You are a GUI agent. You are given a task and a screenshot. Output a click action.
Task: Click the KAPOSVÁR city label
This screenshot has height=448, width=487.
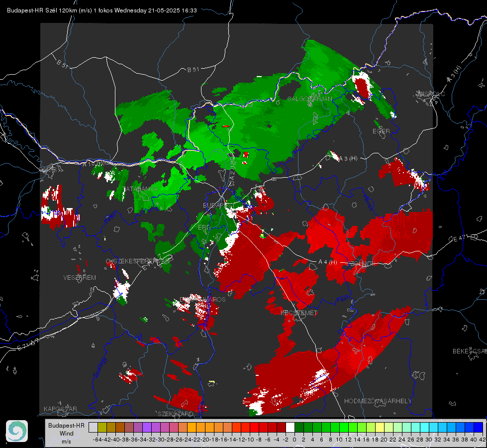(x=60, y=409)
